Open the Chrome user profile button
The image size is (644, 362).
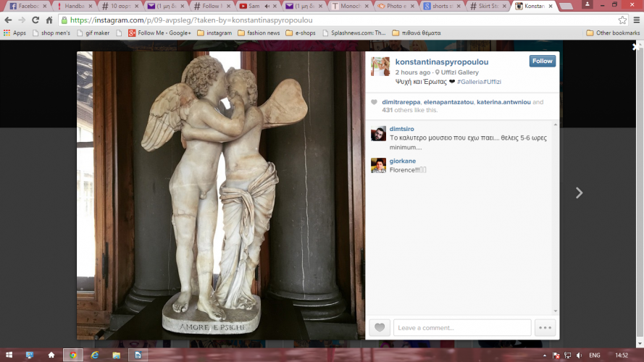click(x=587, y=4)
